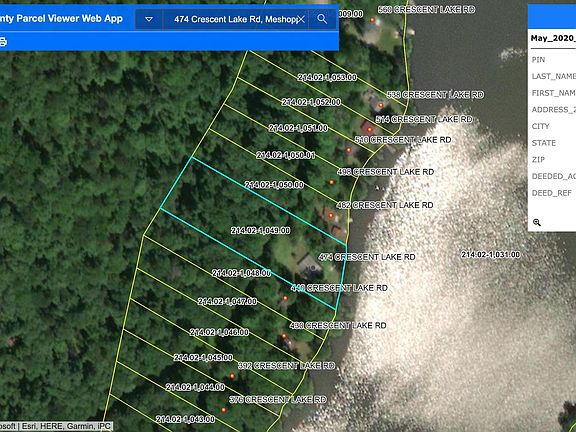The image size is (576, 432).
Task: Select the red point at 514 Crescent Lake Rd
Action: [x=370, y=129]
